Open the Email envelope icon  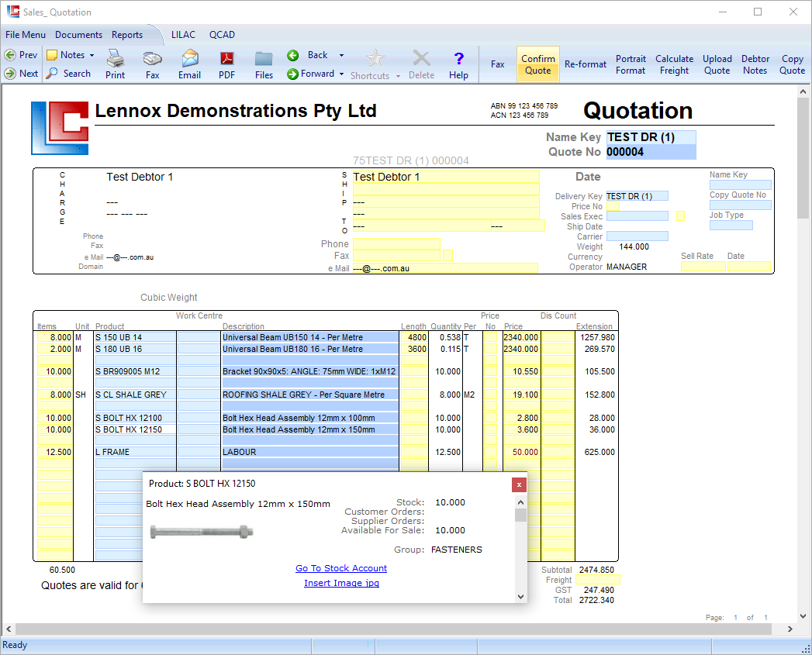[189, 64]
